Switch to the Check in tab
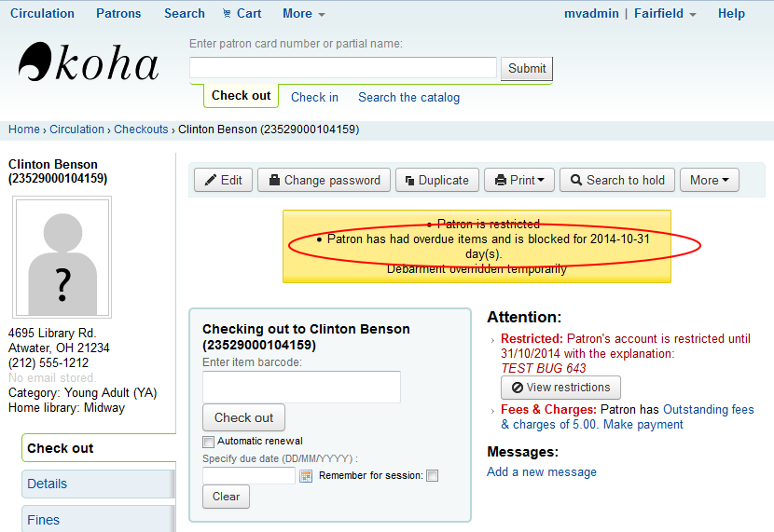The width and height of the screenshot is (774, 532). (x=314, y=97)
